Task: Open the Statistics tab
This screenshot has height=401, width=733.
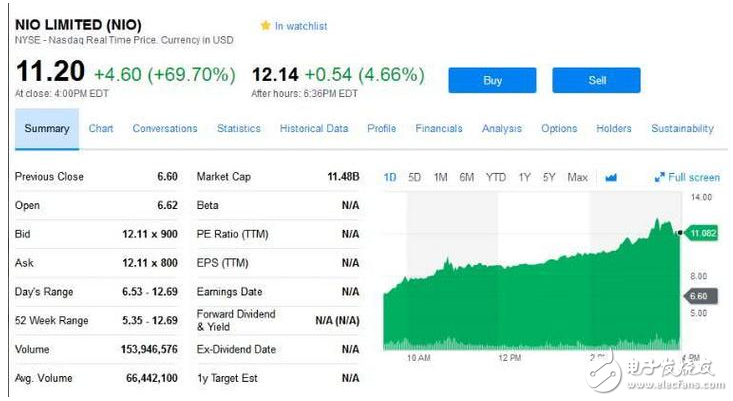Action: point(239,129)
